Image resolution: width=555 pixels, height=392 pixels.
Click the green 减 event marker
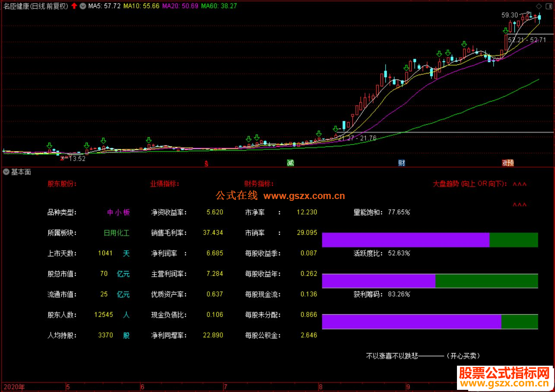point(291,163)
